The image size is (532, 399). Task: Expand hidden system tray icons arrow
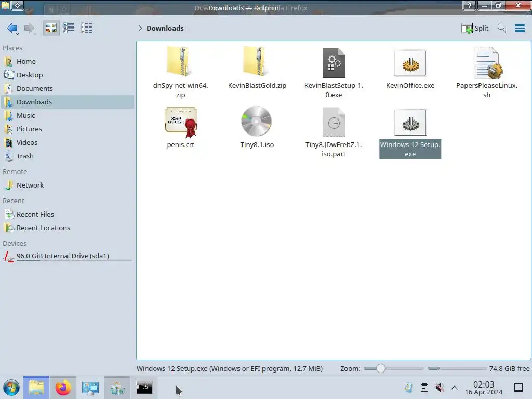455,388
